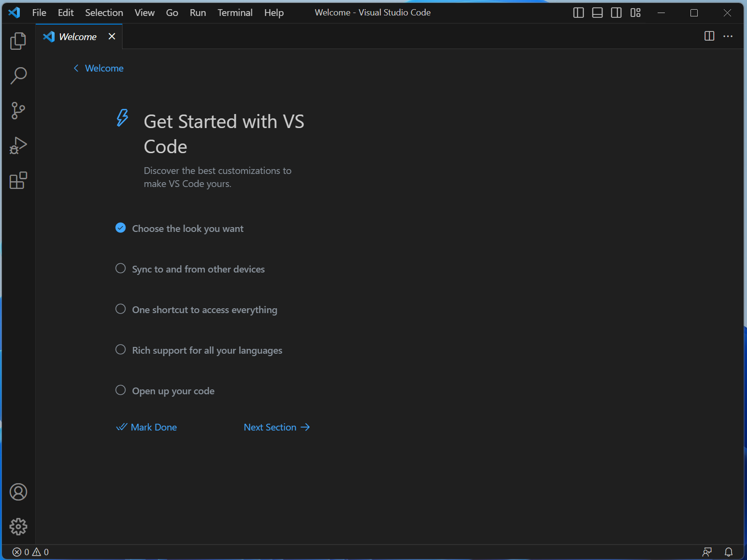Open Customize Layout icon
This screenshot has height=560, width=747.
[635, 13]
